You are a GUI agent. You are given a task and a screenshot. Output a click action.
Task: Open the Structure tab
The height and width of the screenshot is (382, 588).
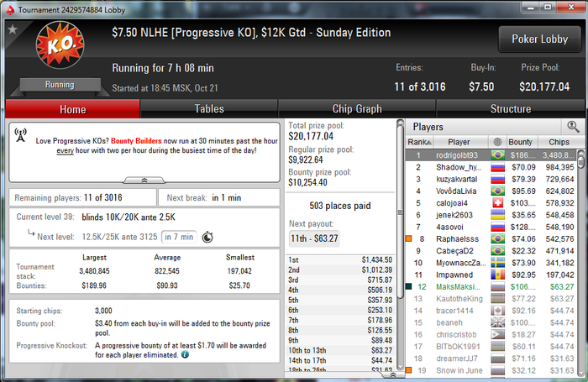tap(511, 108)
